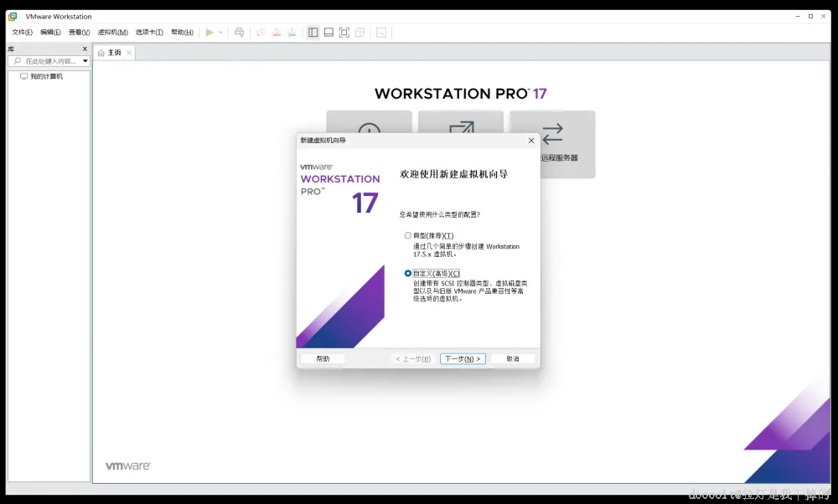The width and height of the screenshot is (838, 504).
Task: Open the 文件(F) menu
Action: [x=22, y=33]
